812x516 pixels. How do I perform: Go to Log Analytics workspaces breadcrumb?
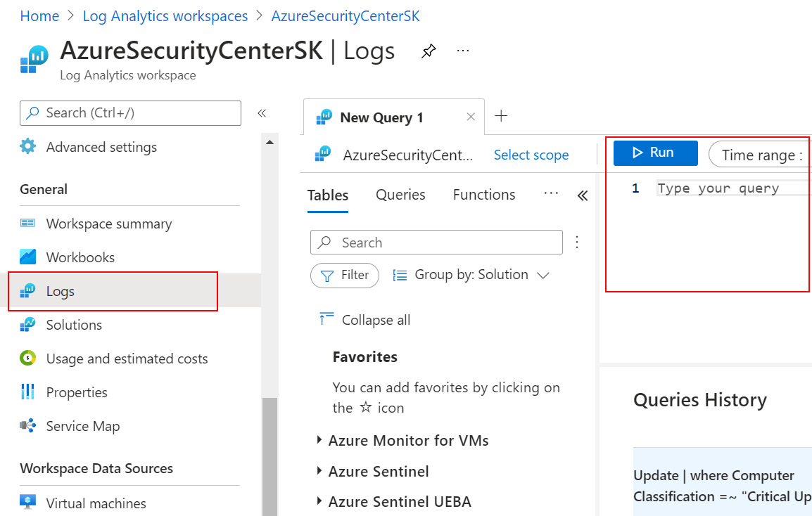tap(165, 16)
